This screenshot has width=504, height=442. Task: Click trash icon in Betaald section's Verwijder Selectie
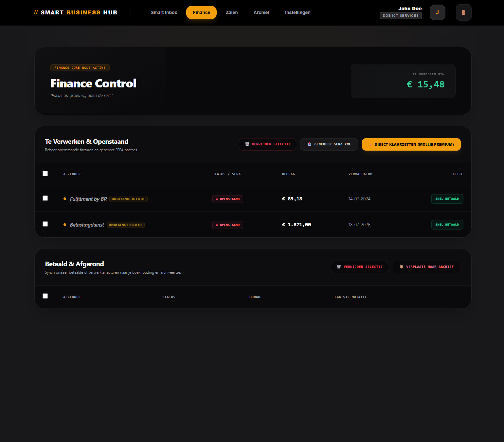click(x=339, y=267)
